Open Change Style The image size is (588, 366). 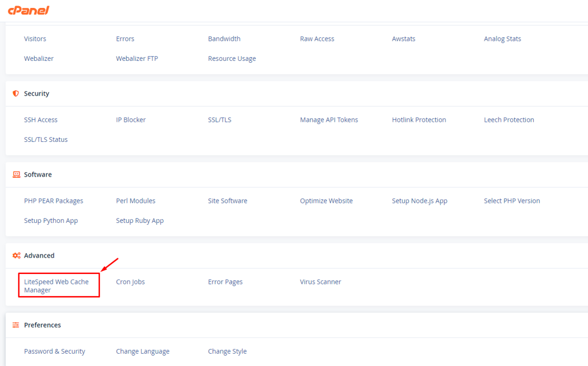click(x=227, y=351)
